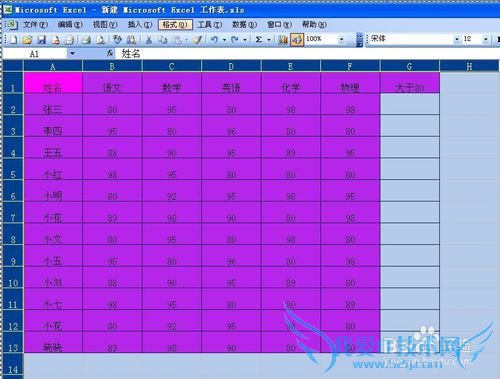Click the Print icon

(x=86, y=40)
